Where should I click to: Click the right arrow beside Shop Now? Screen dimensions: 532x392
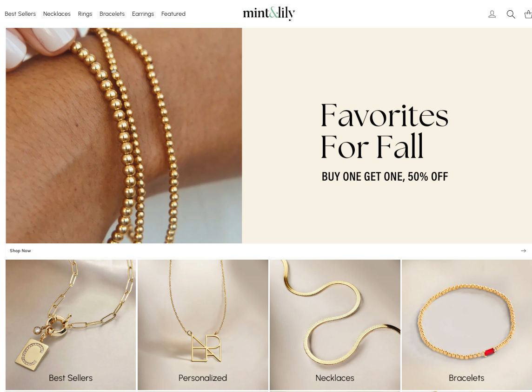tap(523, 251)
